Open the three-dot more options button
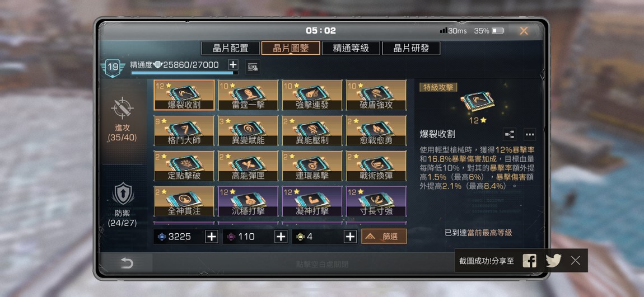644x297 pixels. tap(530, 134)
